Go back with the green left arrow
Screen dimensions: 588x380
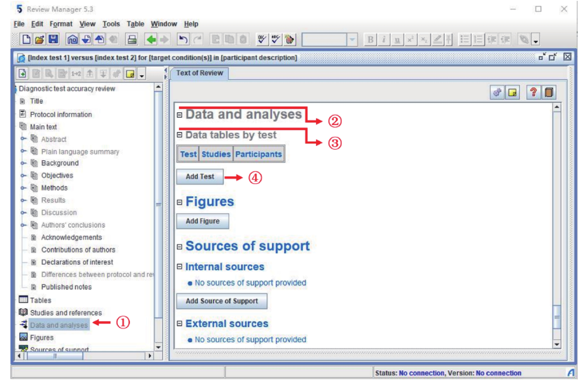tap(151, 39)
